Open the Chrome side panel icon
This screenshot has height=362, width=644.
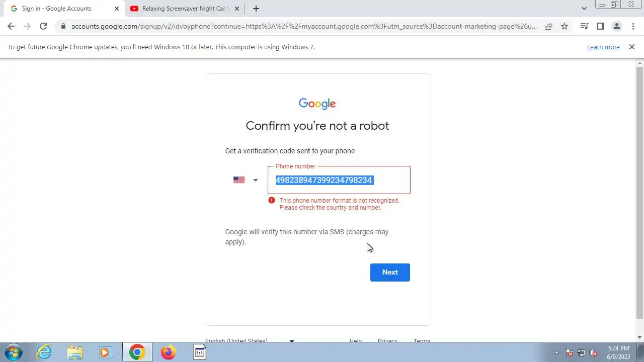600,26
